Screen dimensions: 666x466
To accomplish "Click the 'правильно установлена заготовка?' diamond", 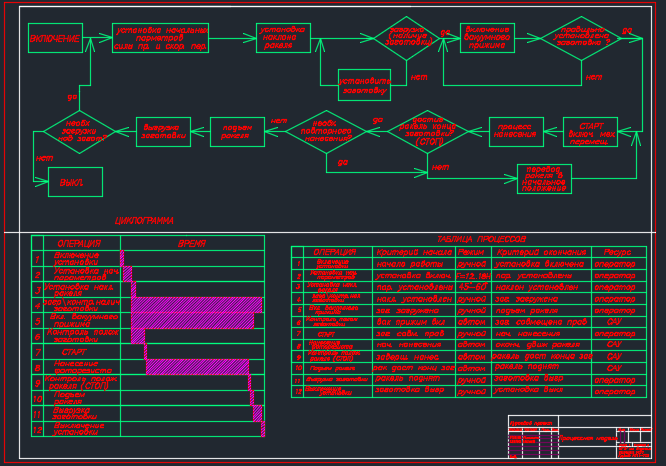I will [581, 38].
